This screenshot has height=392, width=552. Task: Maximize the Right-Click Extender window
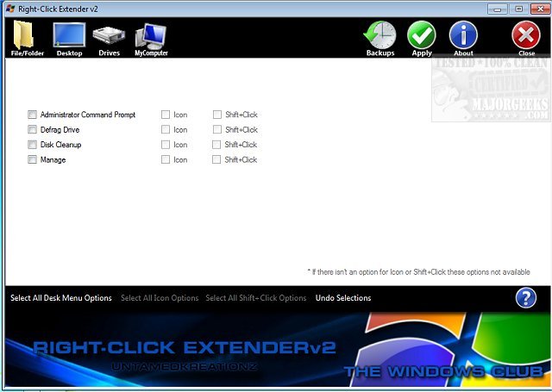click(518, 9)
